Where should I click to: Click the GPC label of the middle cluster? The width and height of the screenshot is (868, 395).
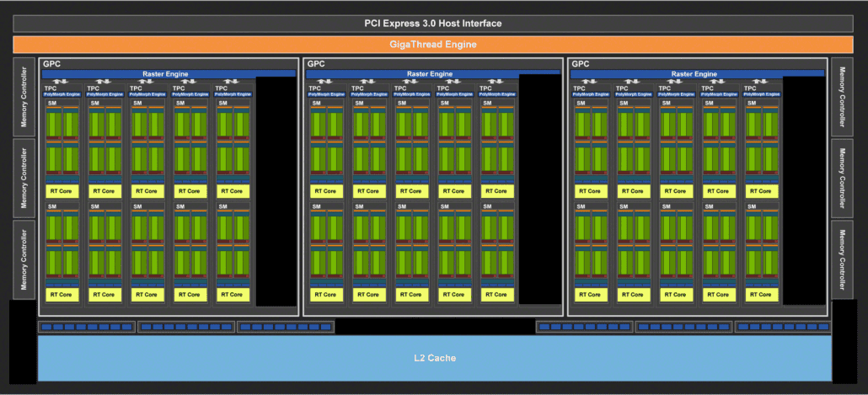tap(316, 64)
